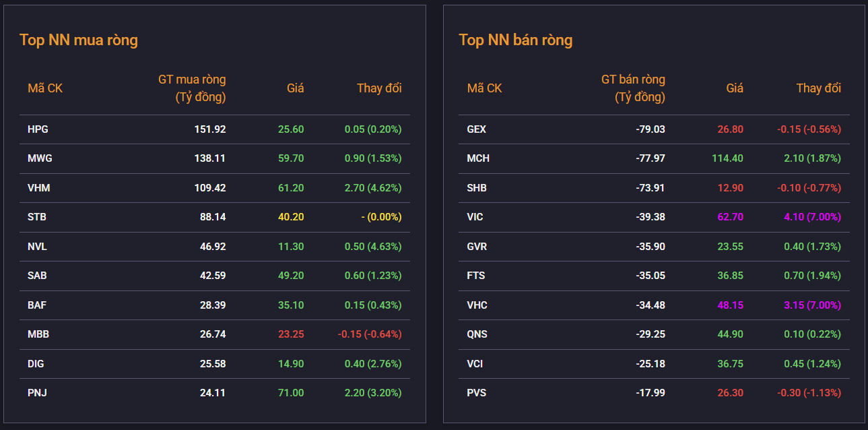Click SHB price 12.90

730,188
